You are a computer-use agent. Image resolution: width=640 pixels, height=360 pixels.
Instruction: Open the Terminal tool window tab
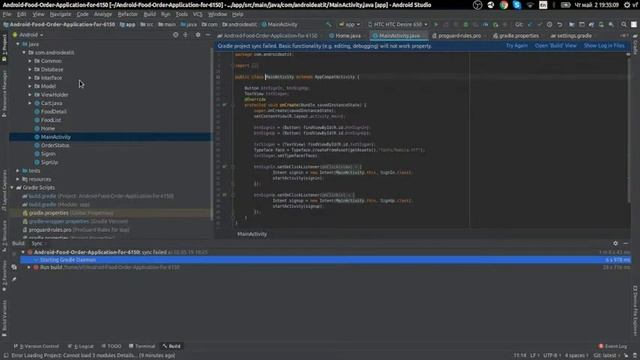tap(142, 346)
